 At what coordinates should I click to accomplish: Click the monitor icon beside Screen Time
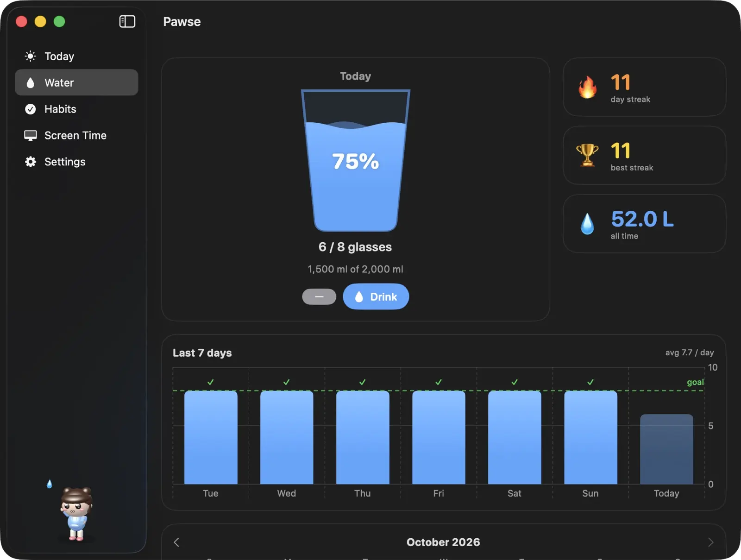pyautogui.click(x=30, y=135)
